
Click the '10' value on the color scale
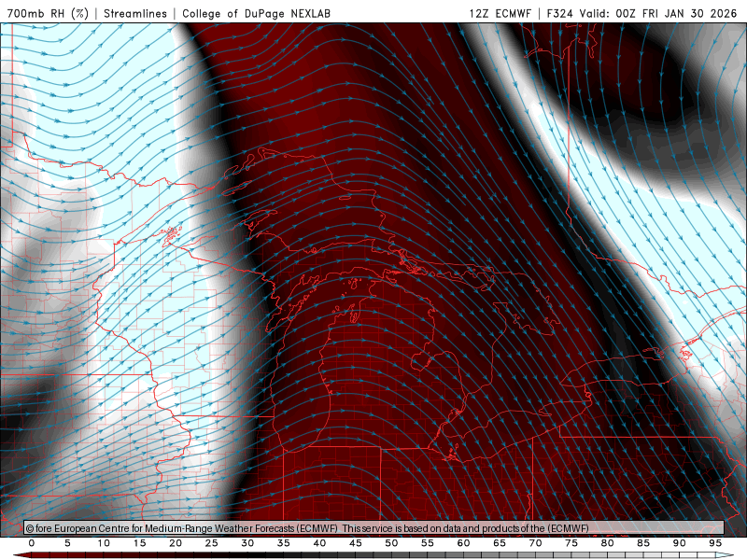coord(104,543)
